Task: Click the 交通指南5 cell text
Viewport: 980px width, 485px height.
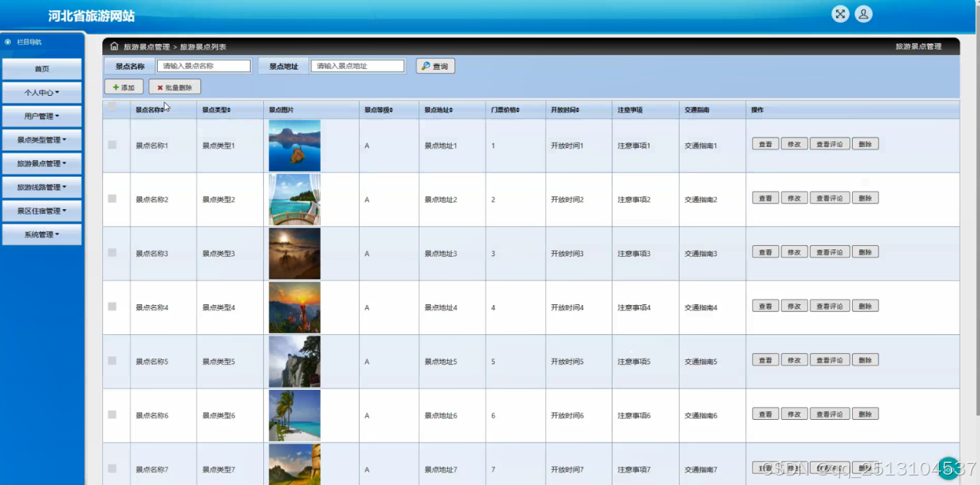Action: 701,362
